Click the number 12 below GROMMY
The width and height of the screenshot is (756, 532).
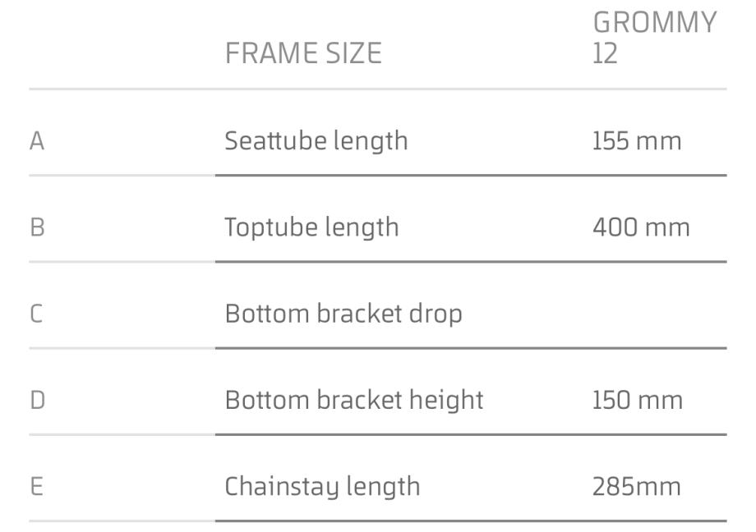[605, 54]
